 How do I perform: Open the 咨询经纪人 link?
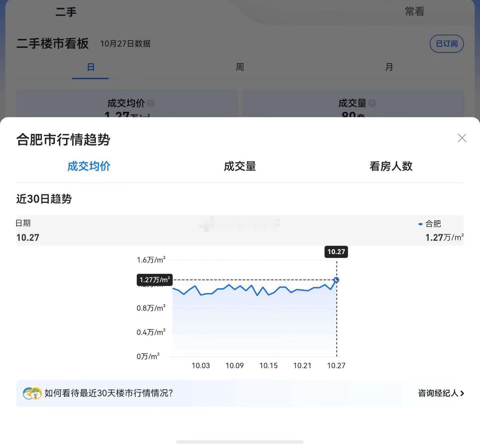click(x=441, y=393)
